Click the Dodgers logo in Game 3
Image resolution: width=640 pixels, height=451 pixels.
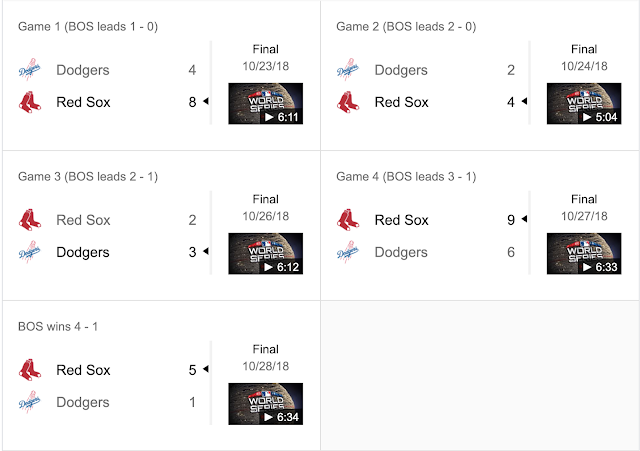(30, 252)
